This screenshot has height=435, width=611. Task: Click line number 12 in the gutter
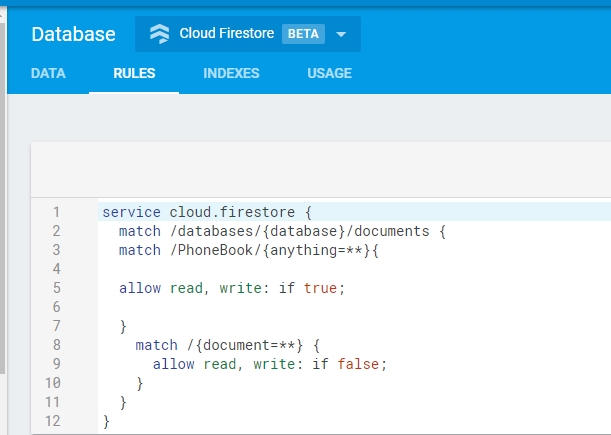[x=53, y=421]
